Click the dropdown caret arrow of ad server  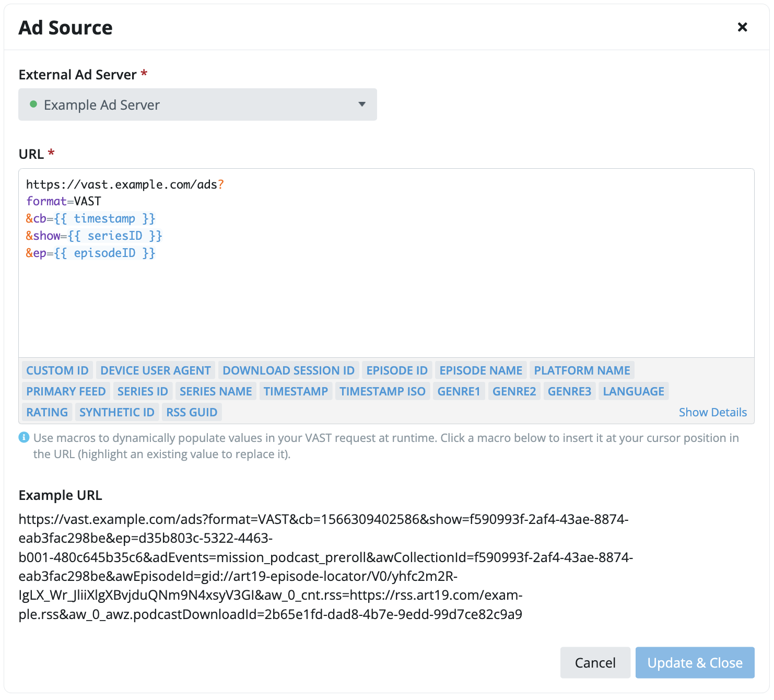[x=362, y=104]
